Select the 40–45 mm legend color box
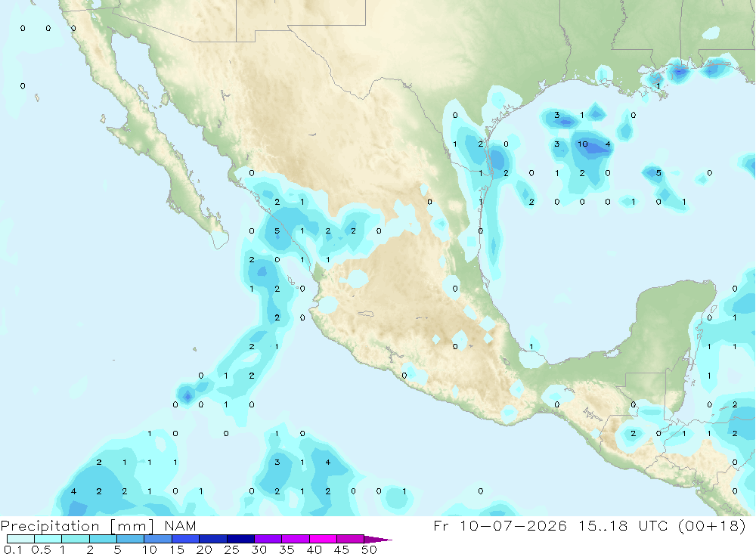This screenshot has width=756, height=554. coord(323,539)
